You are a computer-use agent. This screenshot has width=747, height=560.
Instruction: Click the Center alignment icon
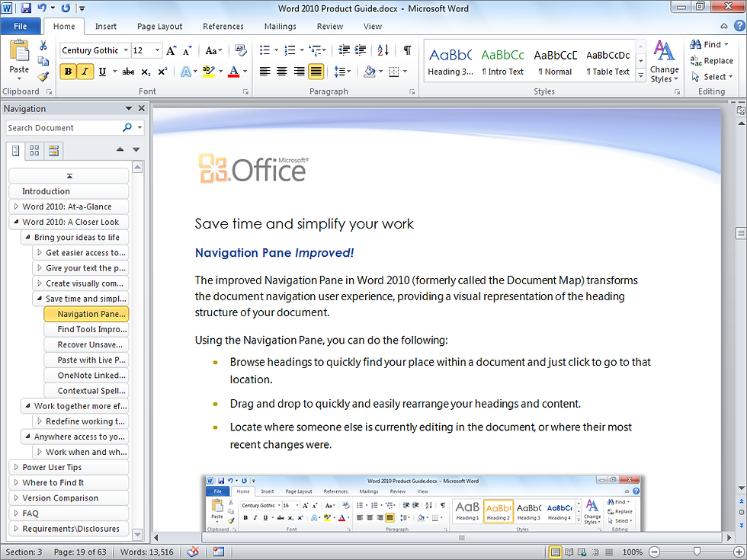(x=282, y=72)
